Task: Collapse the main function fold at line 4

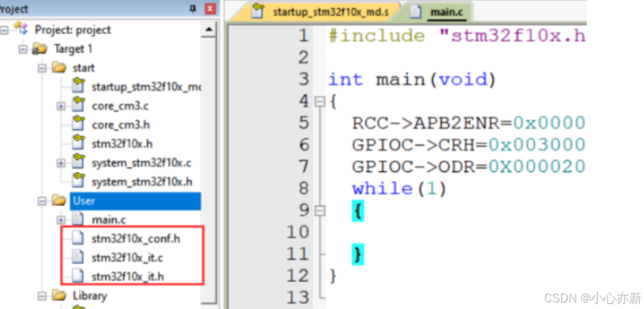Action: pyautogui.click(x=320, y=102)
